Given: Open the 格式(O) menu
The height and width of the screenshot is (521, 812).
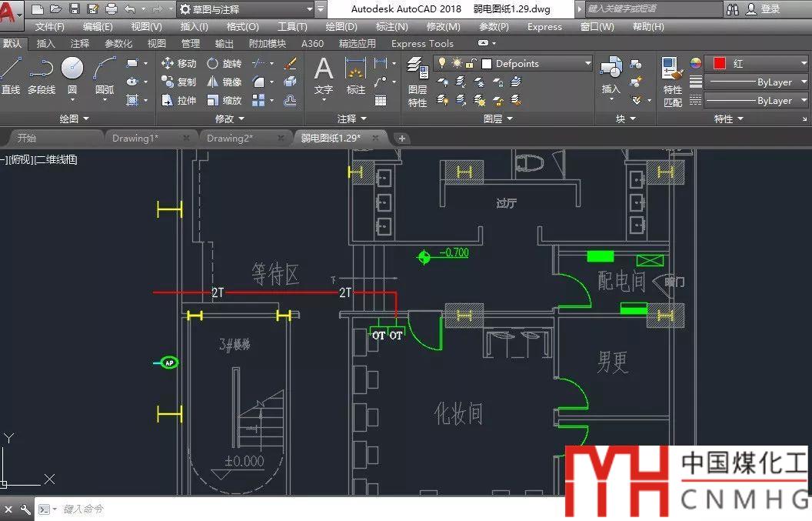Looking at the screenshot, I should (242, 27).
